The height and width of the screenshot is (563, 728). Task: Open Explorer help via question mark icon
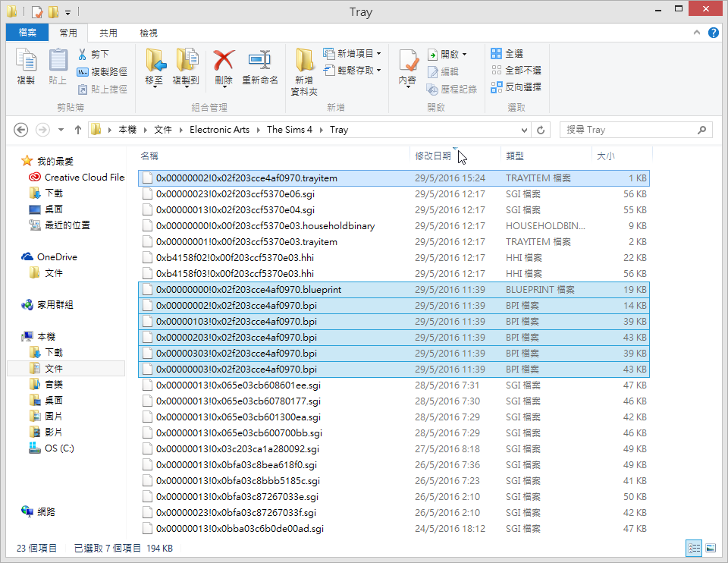[713, 33]
